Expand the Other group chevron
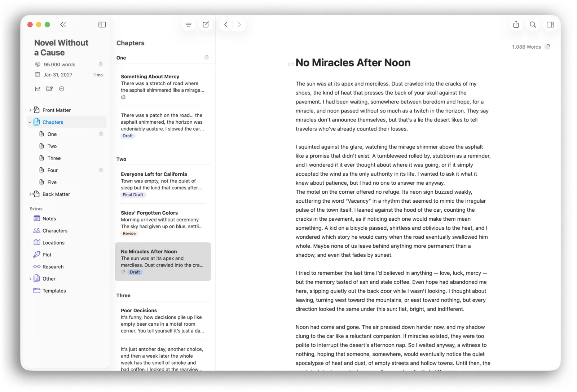Screen dimensions: 577x392 coord(30,279)
